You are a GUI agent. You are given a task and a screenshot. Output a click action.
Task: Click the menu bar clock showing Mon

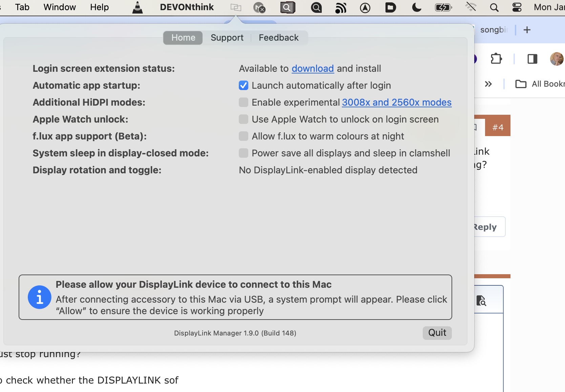549,7
